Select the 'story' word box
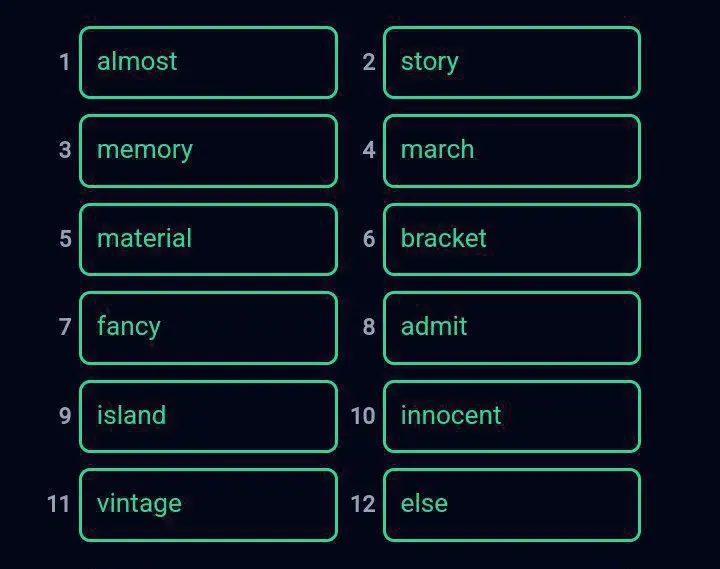Screen dimensions: 720x569 coord(512,62)
